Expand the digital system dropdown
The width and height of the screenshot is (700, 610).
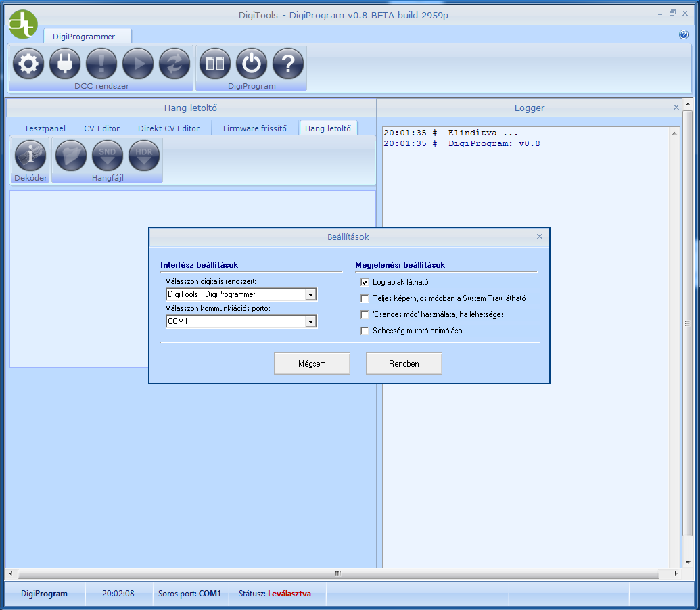pos(310,295)
